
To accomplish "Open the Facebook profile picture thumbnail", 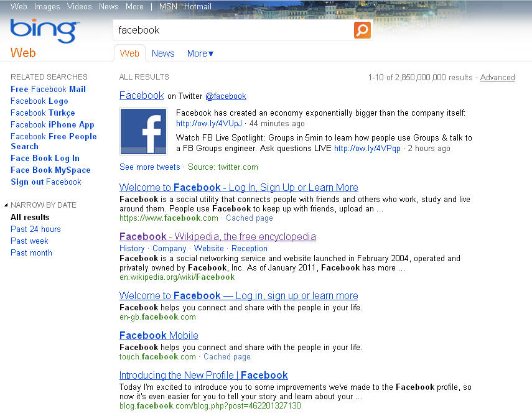I will [144, 132].
